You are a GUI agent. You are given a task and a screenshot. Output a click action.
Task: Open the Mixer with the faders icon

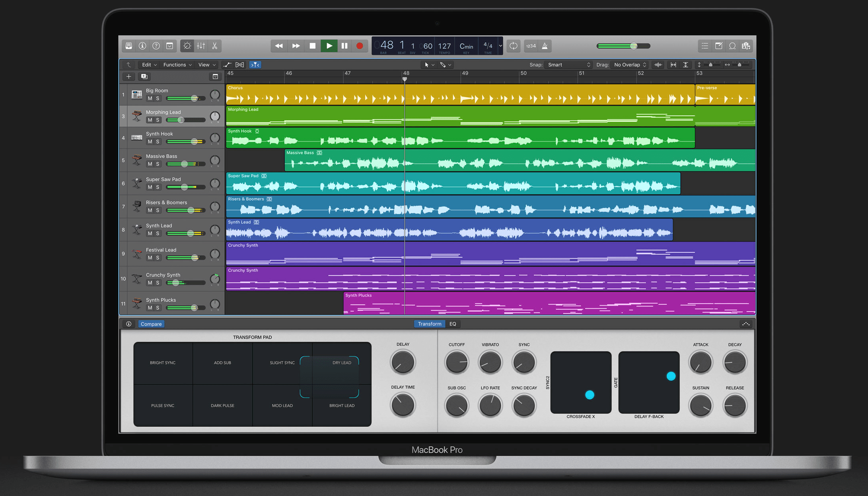click(x=200, y=46)
